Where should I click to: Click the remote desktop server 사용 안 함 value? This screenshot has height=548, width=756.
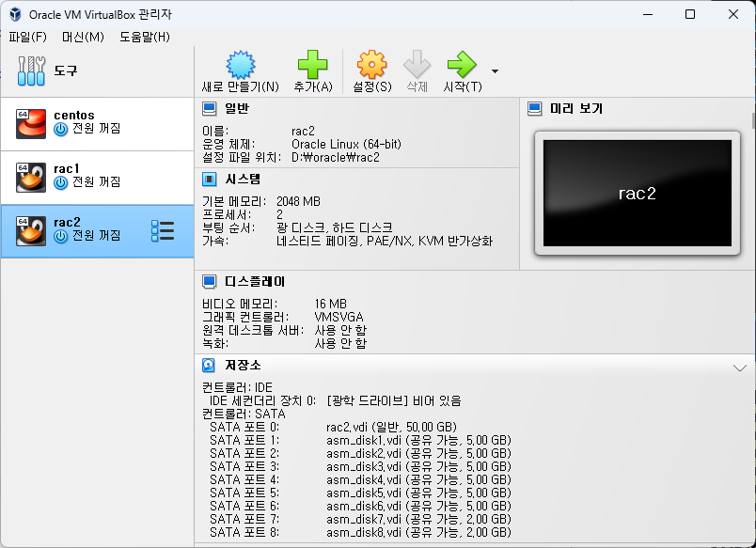coord(340,330)
